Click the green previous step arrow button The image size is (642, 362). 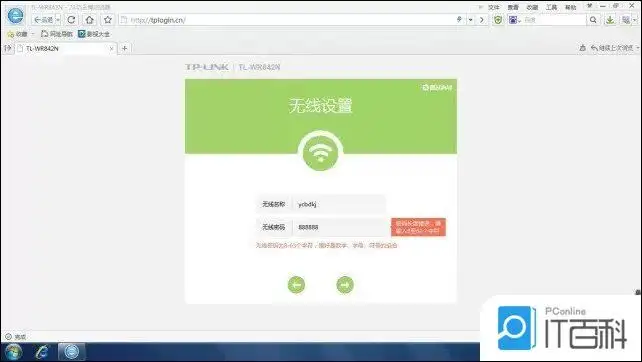[296, 285]
